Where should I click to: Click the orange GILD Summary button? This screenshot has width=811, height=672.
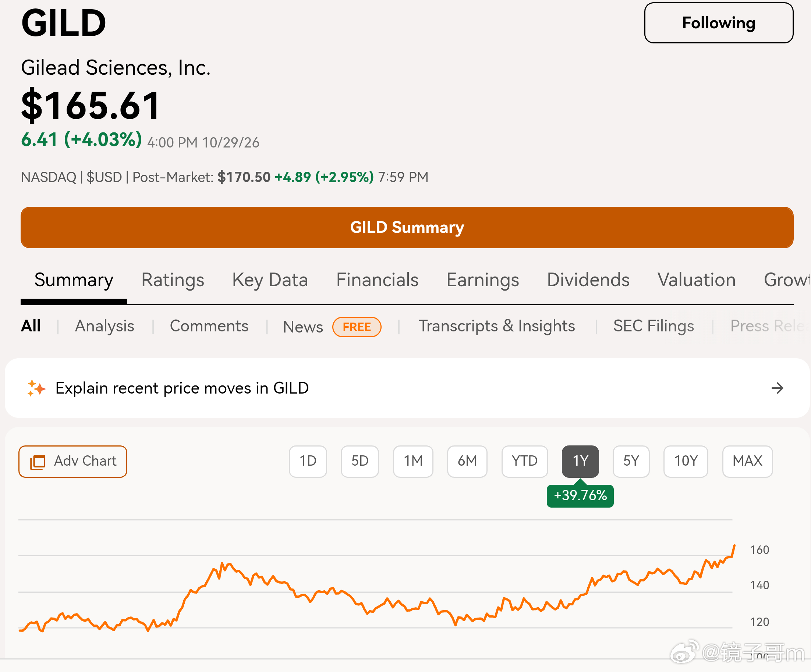coord(407,227)
